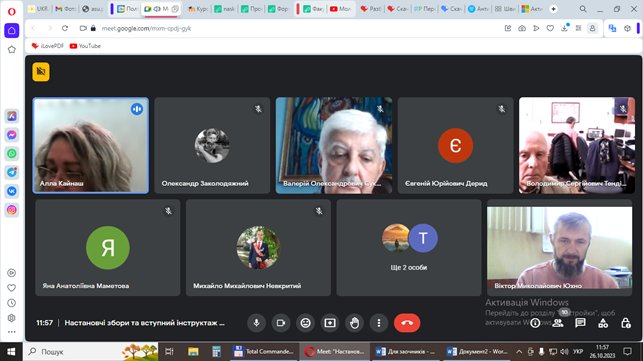The image size is (643, 361).
Task: Click the present screen button
Action: (330, 323)
